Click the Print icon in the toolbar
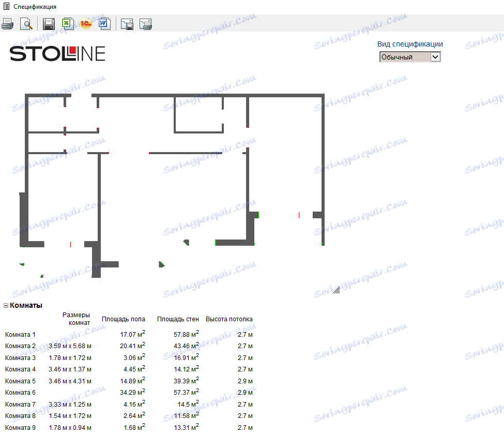504x433 pixels. 7,24
